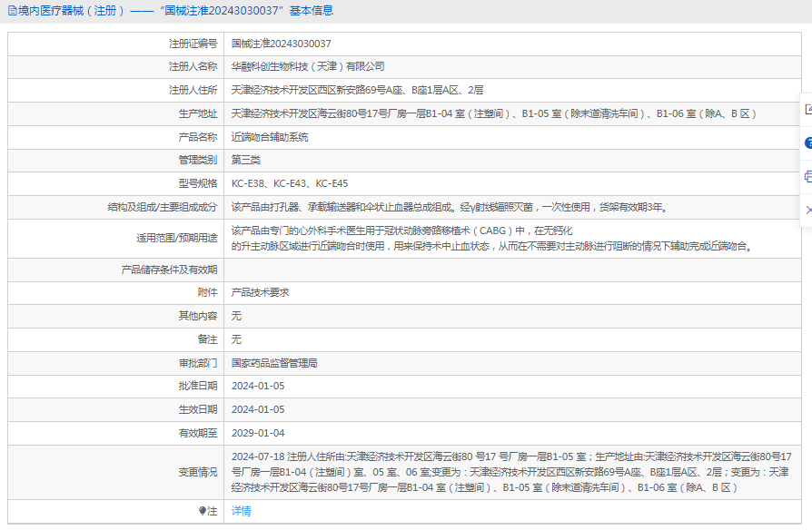Click the 注册人名称 label

[193, 67]
